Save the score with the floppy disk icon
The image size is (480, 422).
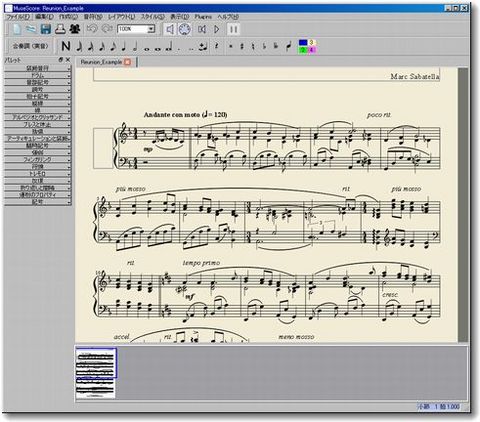tap(46, 29)
